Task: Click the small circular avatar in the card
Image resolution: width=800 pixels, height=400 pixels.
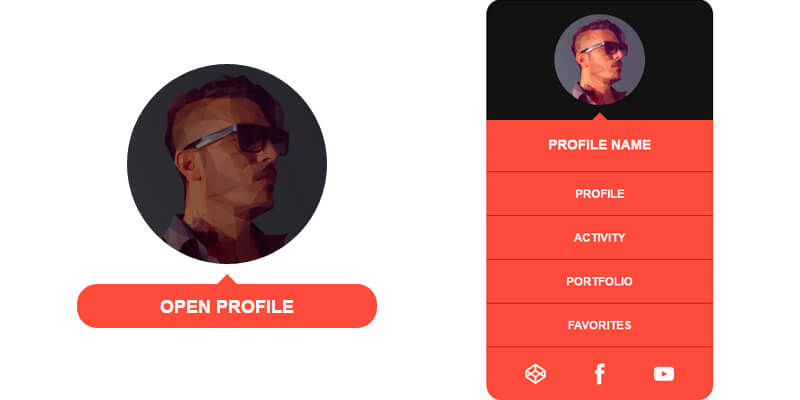Action: pos(599,60)
